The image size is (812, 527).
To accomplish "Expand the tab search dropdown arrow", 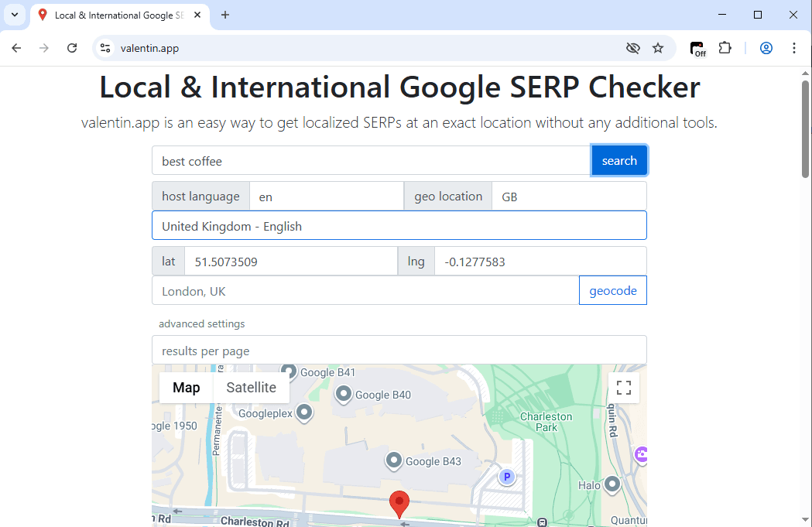I will (x=15, y=15).
